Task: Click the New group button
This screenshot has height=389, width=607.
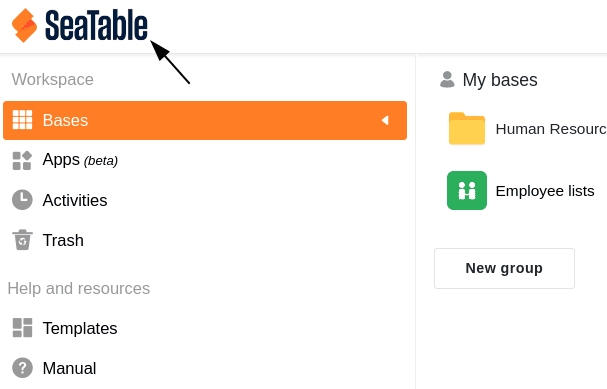Action: click(504, 268)
